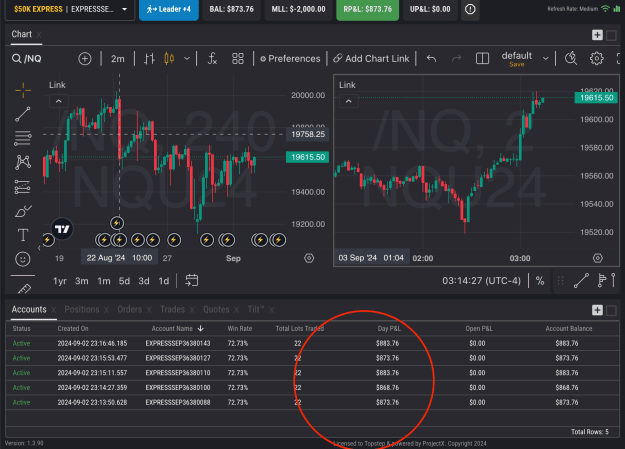
Task: Set the chart range to 3m
Action: coord(82,281)
